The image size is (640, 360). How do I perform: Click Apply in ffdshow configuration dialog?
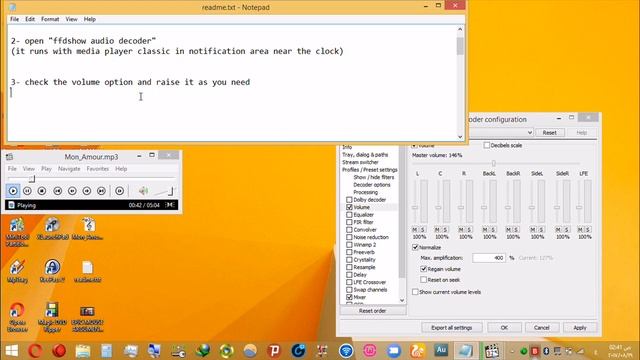tap(580, 328)
